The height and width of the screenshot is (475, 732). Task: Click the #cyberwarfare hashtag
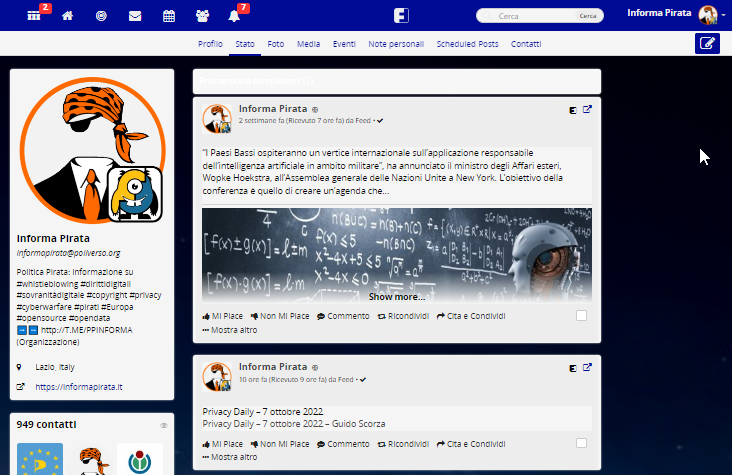point(44,307)
